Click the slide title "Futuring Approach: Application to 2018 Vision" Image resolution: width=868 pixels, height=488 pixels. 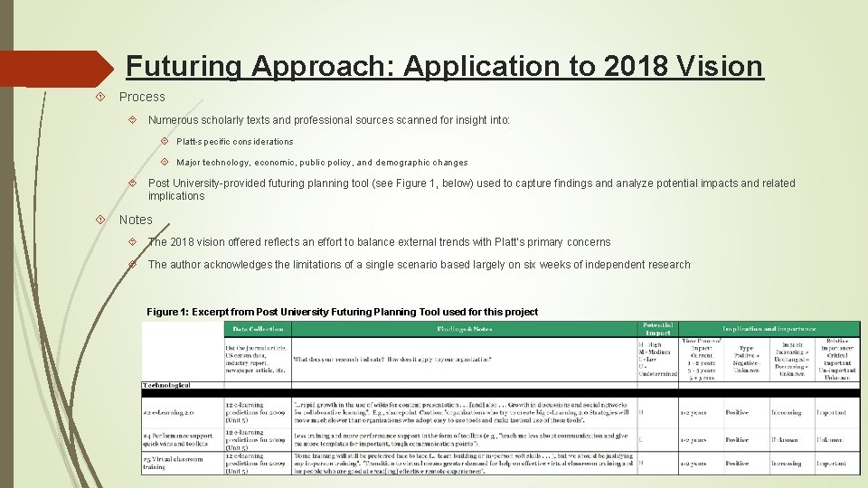pyautogui.click(x=445, y=66)
